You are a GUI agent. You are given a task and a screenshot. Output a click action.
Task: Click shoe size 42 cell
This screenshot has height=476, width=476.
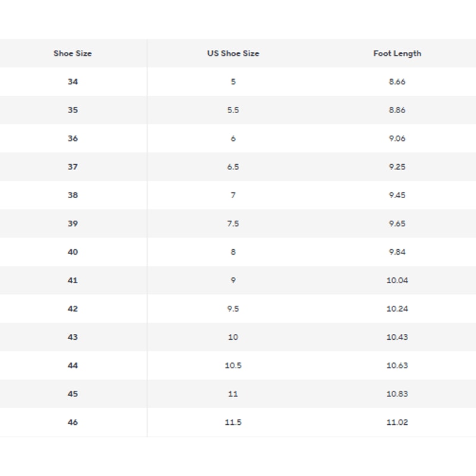(x=73, y=309)
